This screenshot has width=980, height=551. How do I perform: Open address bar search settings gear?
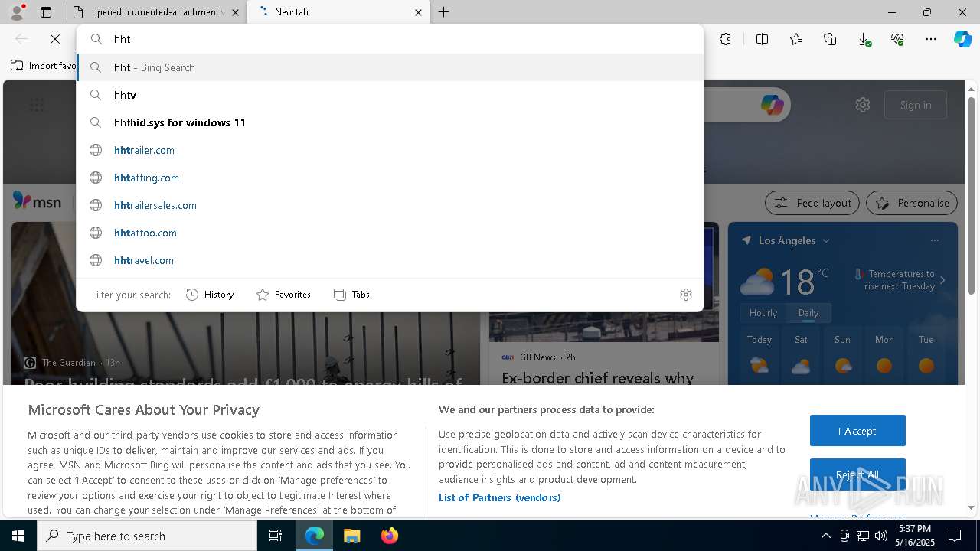tap(686, 295)
